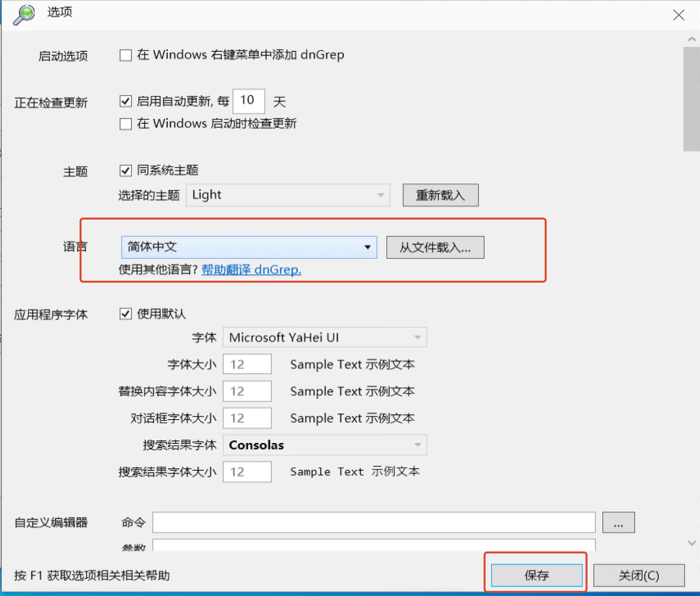
Task: Click the 从文件载入 button
Action: 435,247
